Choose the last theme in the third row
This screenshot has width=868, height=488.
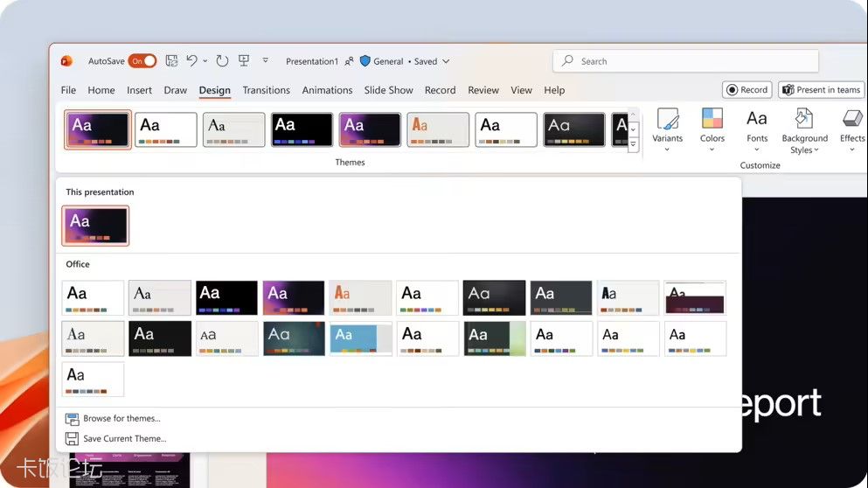93,380
